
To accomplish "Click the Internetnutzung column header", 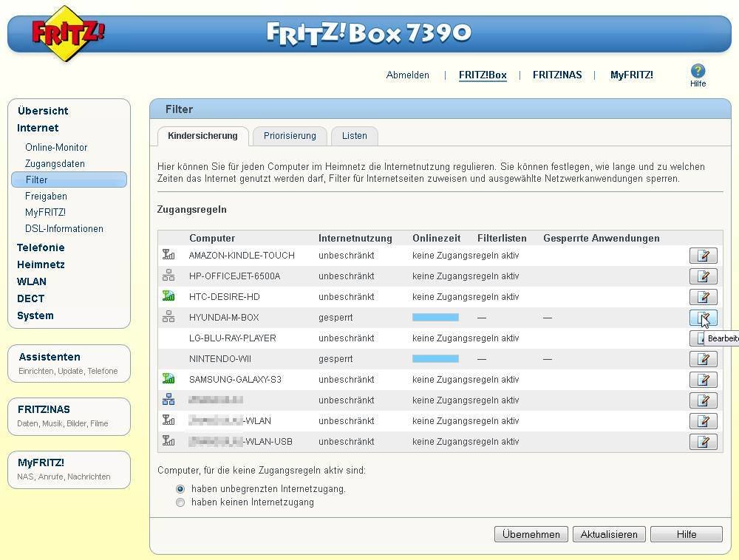I will click(x=355, y=239).
